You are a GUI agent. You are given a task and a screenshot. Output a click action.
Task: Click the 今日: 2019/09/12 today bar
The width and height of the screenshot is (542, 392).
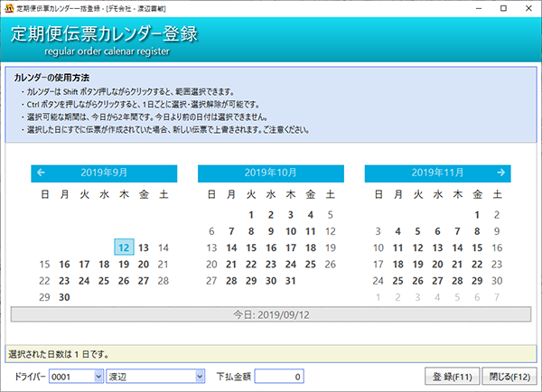[x=270, y=314]
